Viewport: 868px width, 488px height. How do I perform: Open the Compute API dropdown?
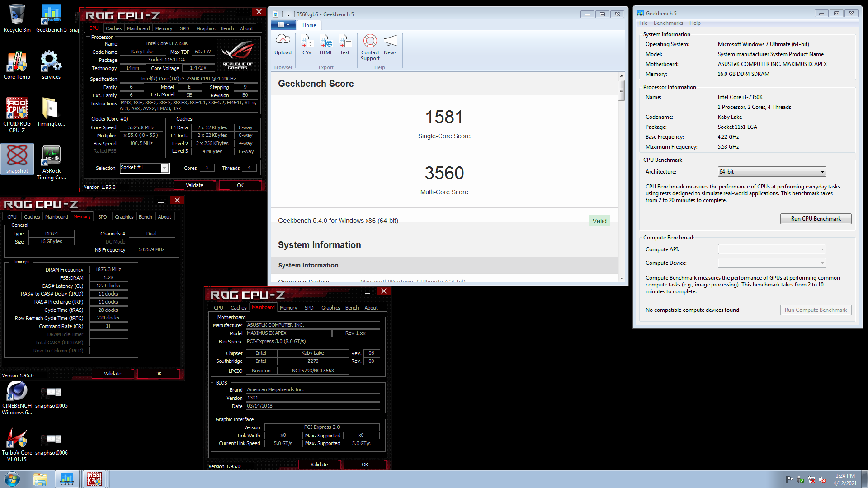pyautogui.click(x=772, y=249)
